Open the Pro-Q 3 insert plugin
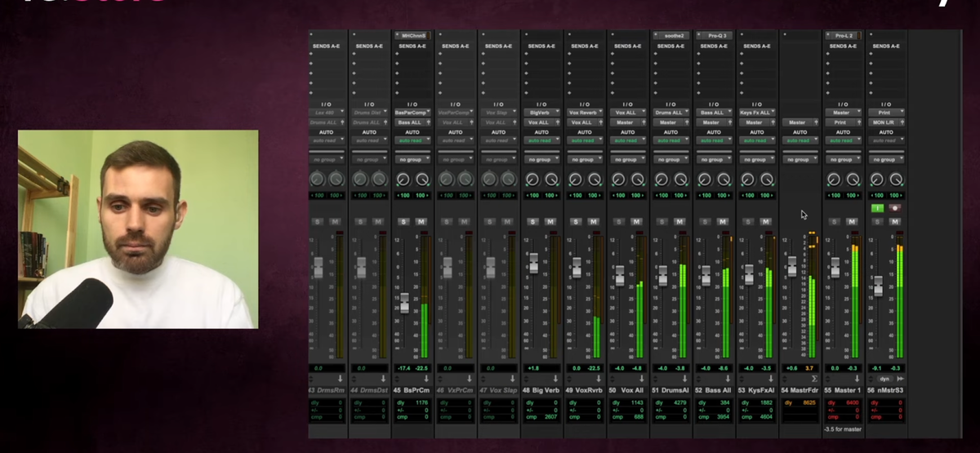 point(713,36)
